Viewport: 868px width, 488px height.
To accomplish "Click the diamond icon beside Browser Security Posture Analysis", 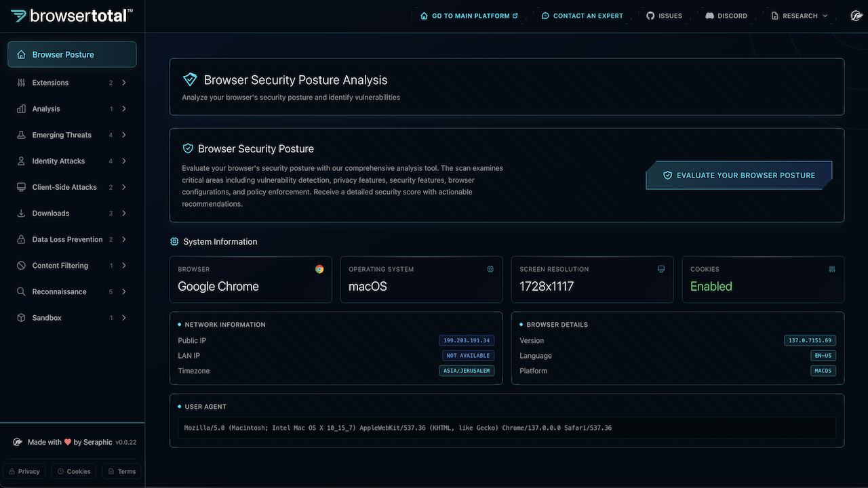I will [x=190, y=80].
